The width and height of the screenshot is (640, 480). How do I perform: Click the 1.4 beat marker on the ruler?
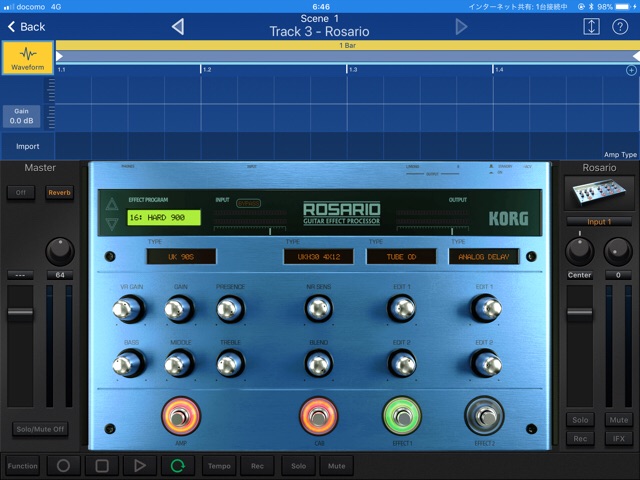[498, 70]
